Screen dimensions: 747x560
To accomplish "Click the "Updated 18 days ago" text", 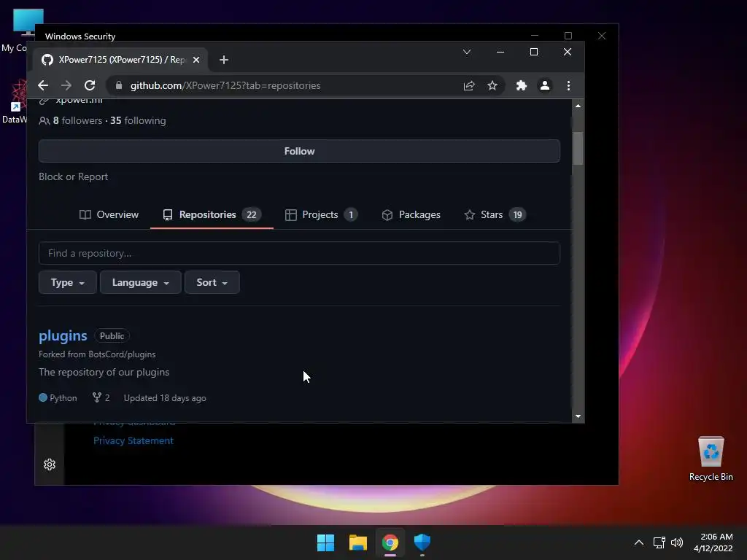I will point(165,398).
